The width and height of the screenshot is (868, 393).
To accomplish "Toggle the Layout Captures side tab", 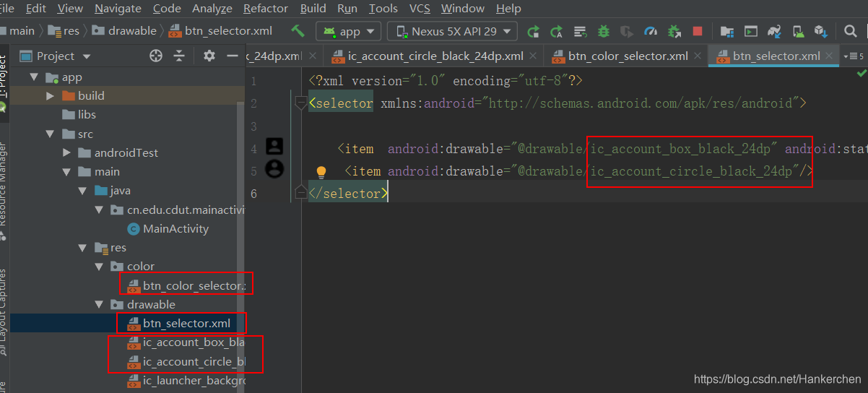I will pyautogui.click(x=4, y=311).
